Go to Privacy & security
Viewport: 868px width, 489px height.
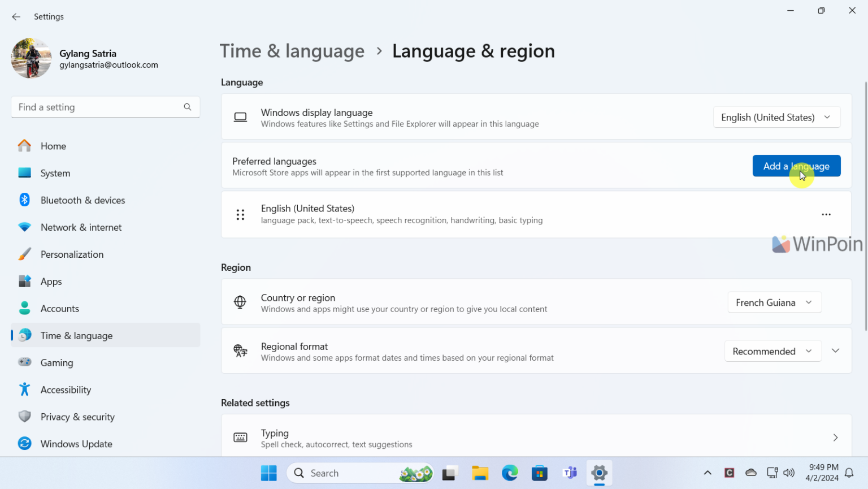point(105,417)
